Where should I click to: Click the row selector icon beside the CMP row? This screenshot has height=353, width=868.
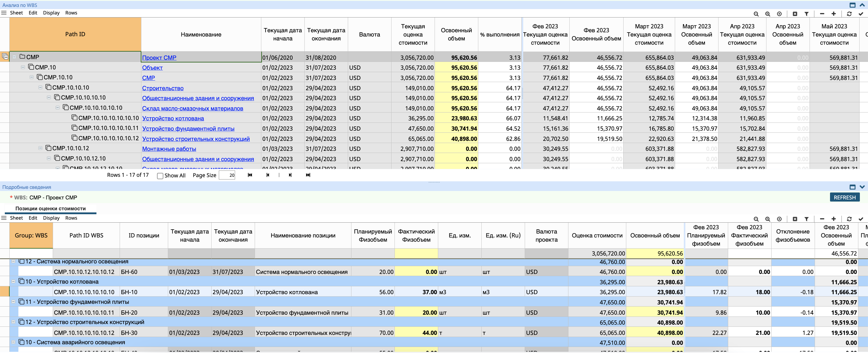5,57
